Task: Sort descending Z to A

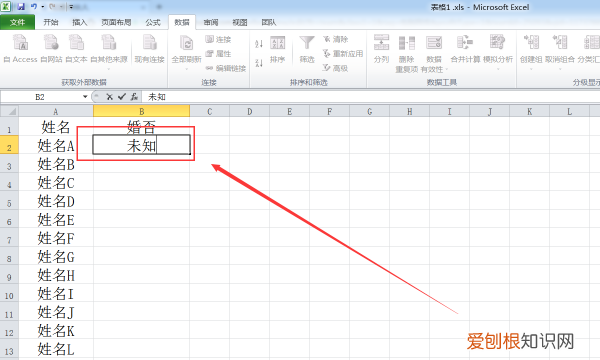Action: point(259,62)
